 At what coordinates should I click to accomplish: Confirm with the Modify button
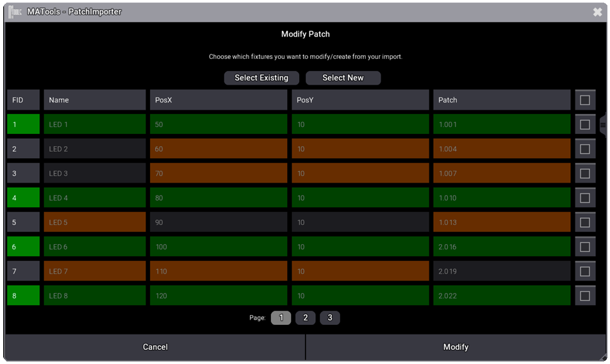[x=456, y=347]
